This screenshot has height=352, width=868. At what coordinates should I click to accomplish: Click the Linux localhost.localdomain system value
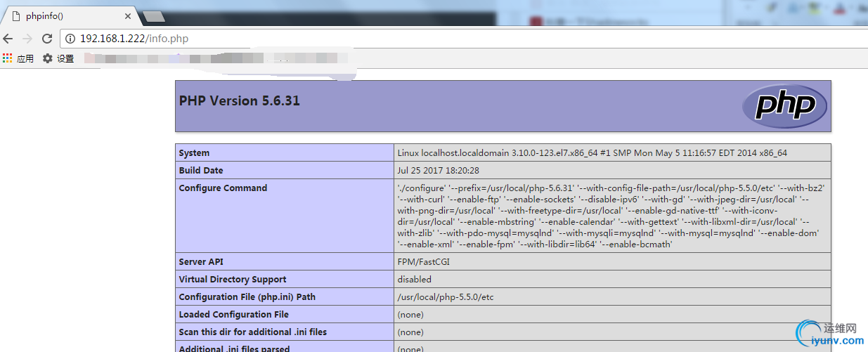592,152
